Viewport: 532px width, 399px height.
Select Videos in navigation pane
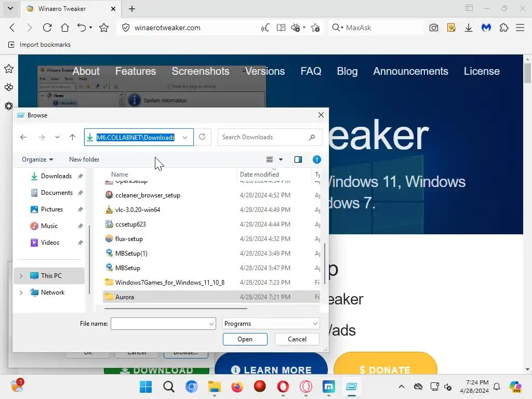(x=50, y=243)
